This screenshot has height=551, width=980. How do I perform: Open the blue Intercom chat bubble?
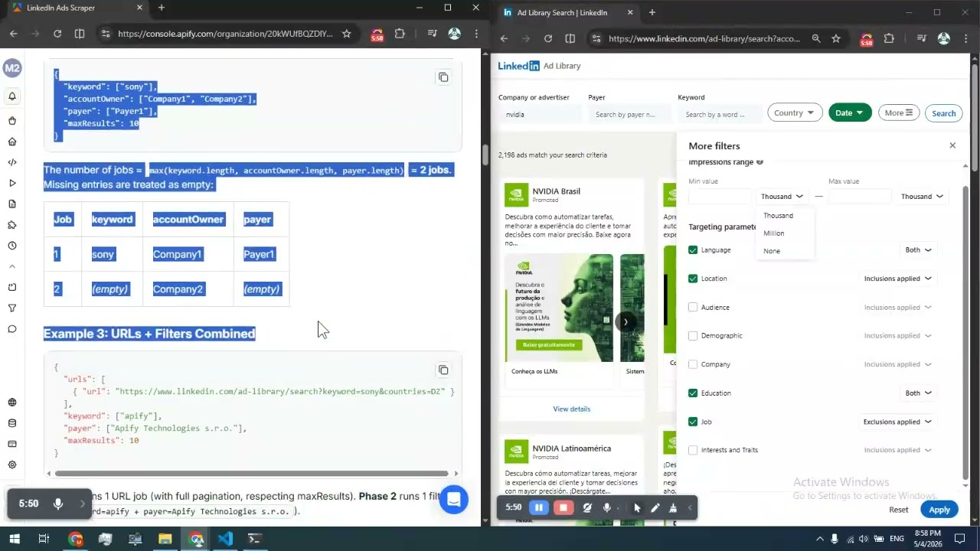(x=453, y=500)
